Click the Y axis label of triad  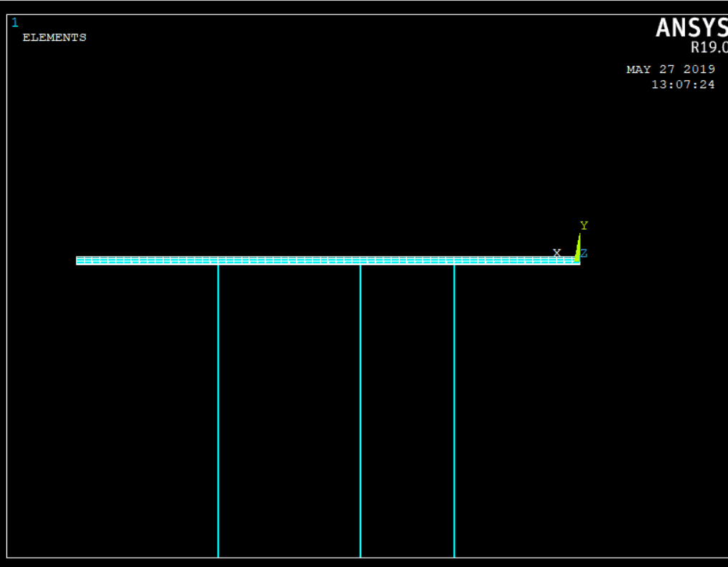tap(584, 226)
